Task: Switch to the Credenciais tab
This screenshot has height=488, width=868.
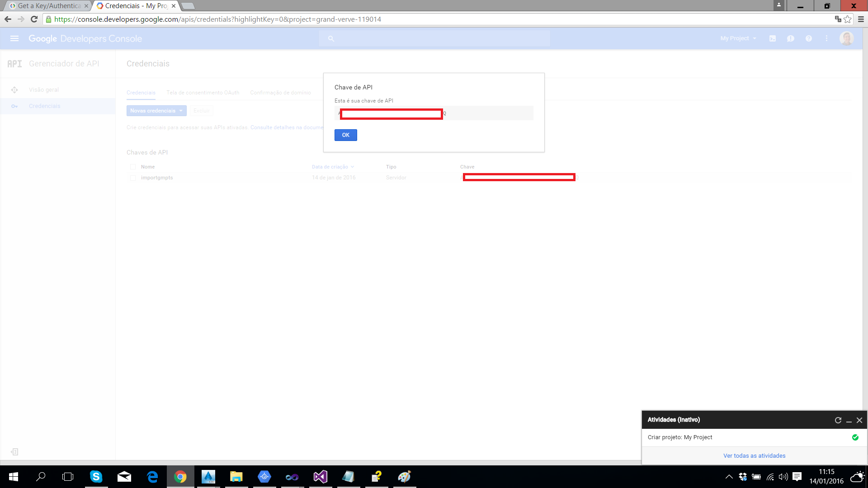Action: click(141, 93)
